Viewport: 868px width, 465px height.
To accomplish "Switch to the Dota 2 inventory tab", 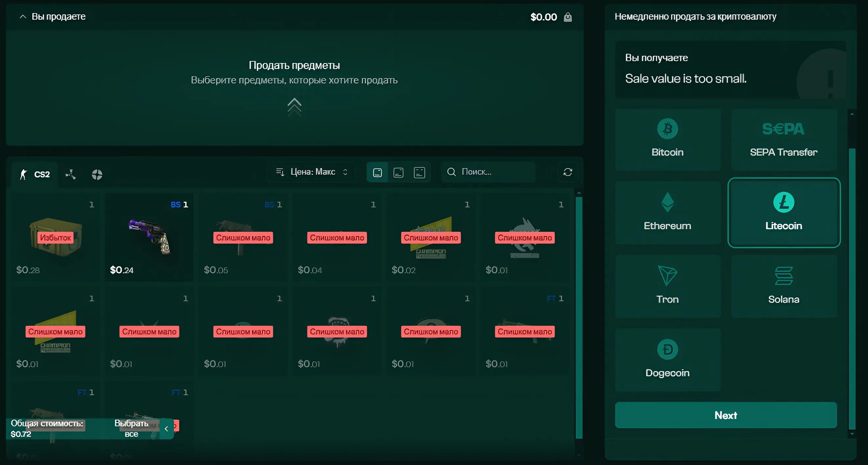I will click(71, 174).
